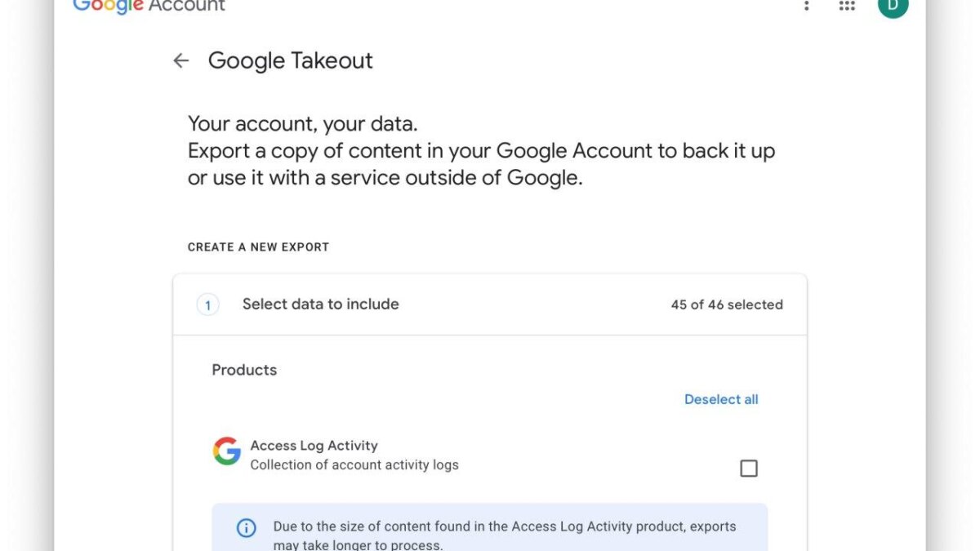This screenshot has height=551, width=980.
Task: Open the profile avatar labeled D
Action: [x=893, y=5]
